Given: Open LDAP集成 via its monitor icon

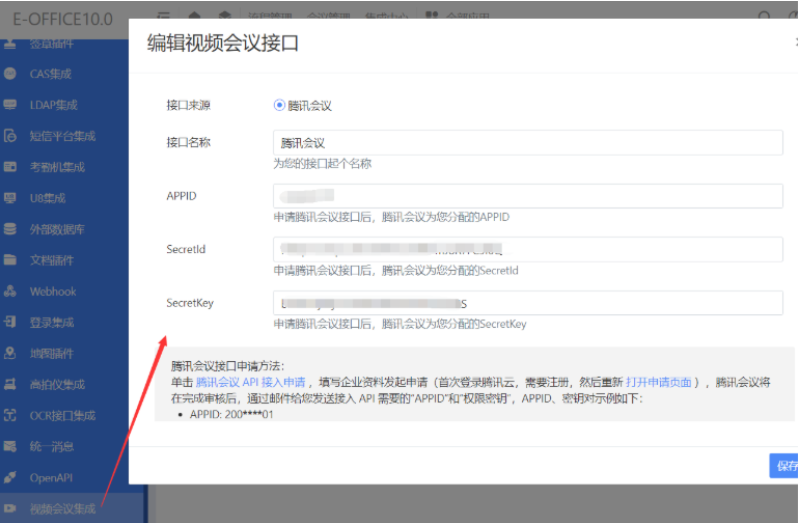Looking at the screenshot, I should point(10,105).
